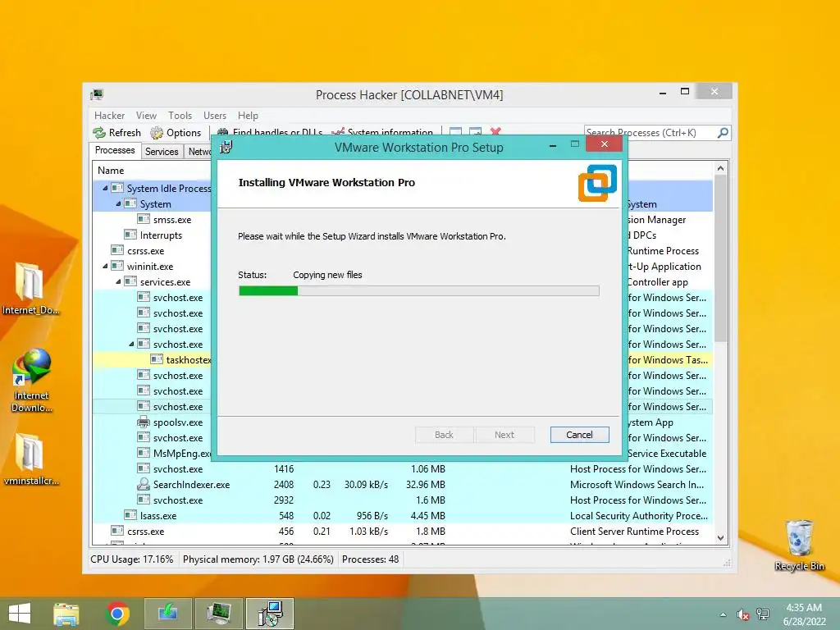Collapse the wininit.exe tree node

[105, 266]
